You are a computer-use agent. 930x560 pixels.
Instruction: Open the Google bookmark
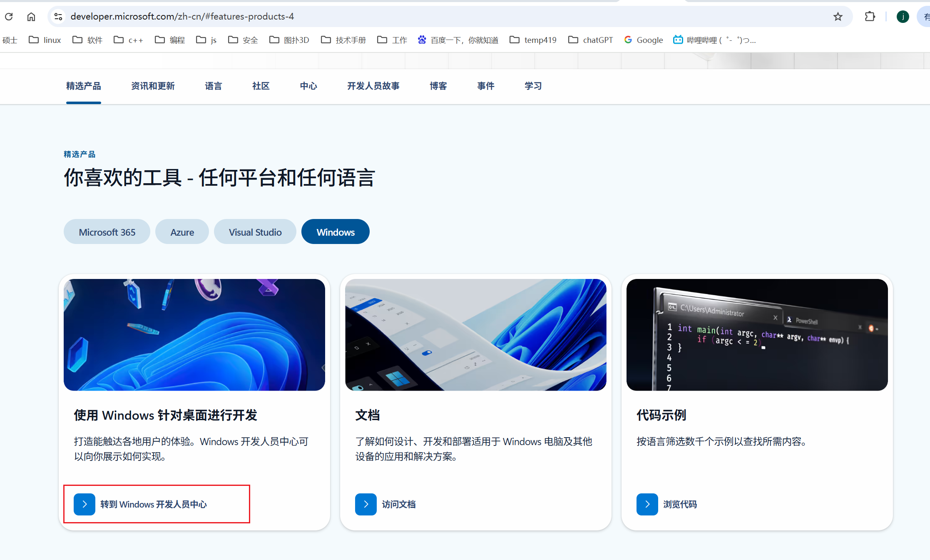[x=644, y=40]
